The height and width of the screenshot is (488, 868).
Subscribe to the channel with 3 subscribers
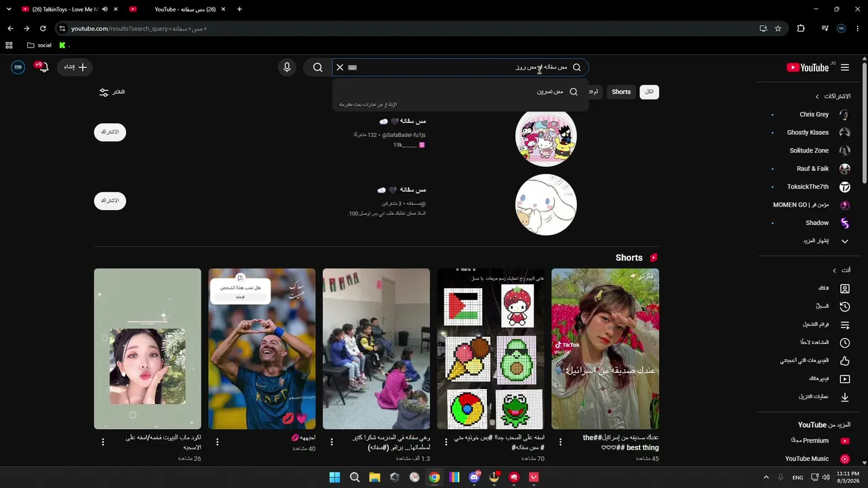[x=110, y=201]
